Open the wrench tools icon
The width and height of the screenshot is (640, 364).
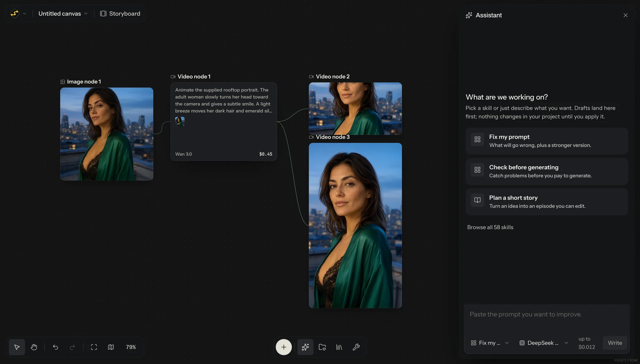pyautogui.click(x=356, y=347)
